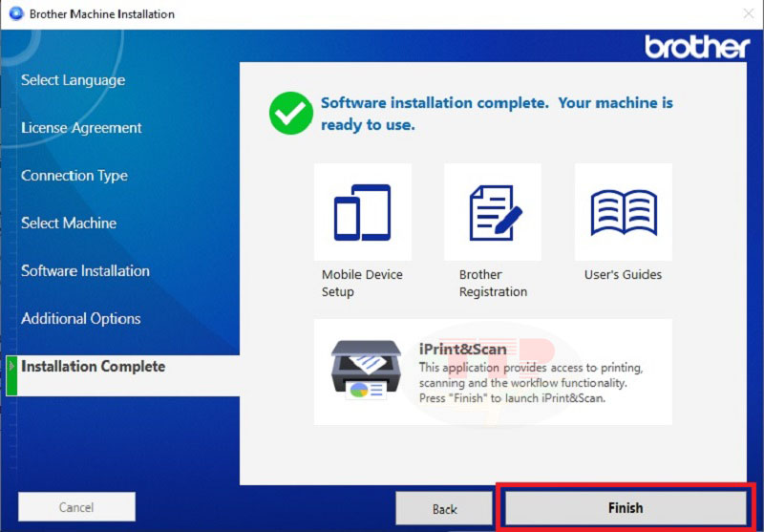This screenshot has height=532, width=764.
Task: Choose the License Agreement step
Action: pos(81,128)
